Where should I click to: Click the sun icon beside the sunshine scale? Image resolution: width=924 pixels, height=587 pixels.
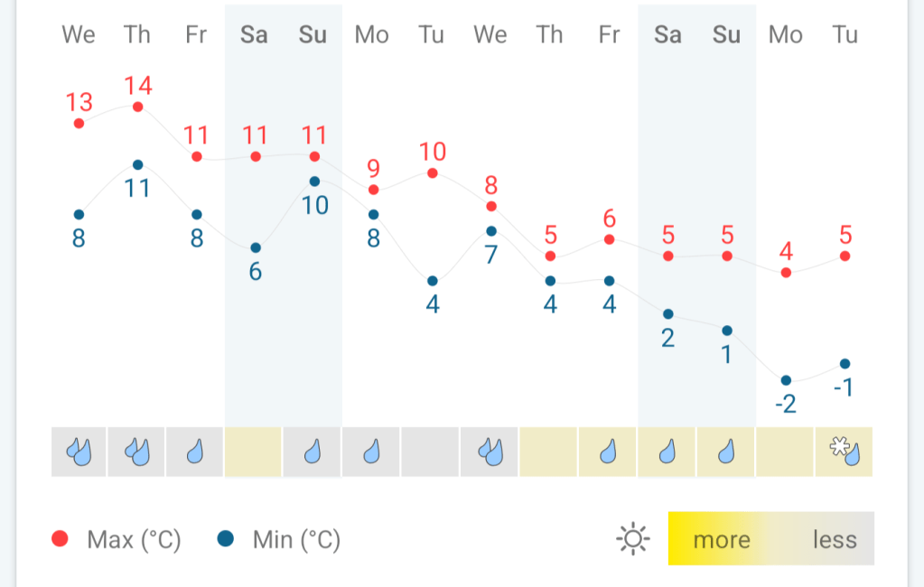tap(633, 539)
